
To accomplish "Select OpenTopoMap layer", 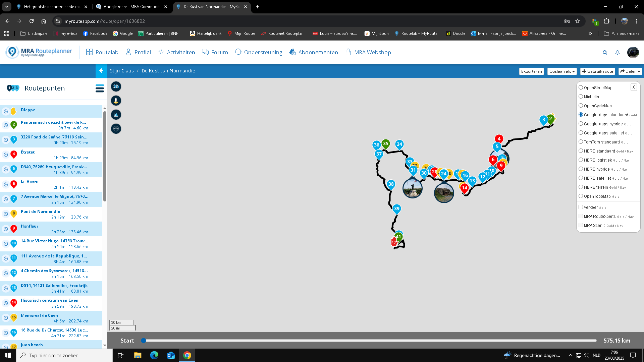I will (x=581, y=196).
